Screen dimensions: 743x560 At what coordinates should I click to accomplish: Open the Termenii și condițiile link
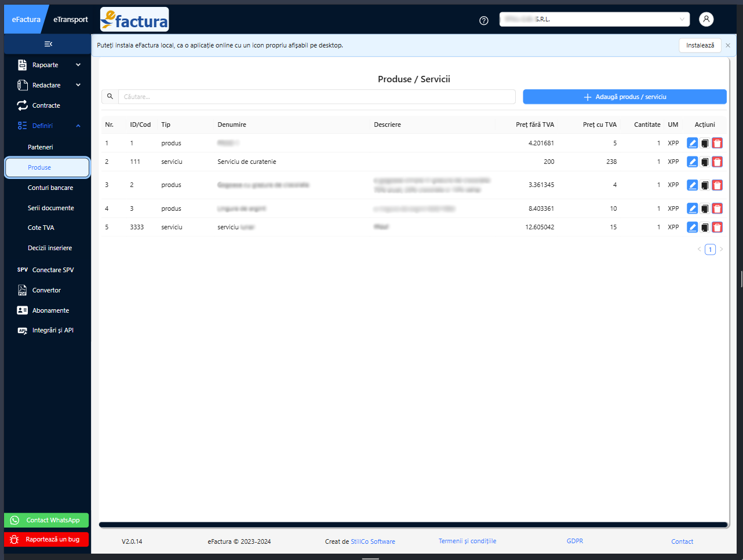point(467,541)
